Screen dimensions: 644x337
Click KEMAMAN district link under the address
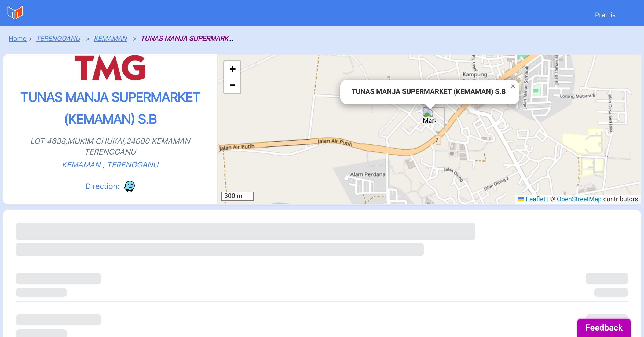81,165
